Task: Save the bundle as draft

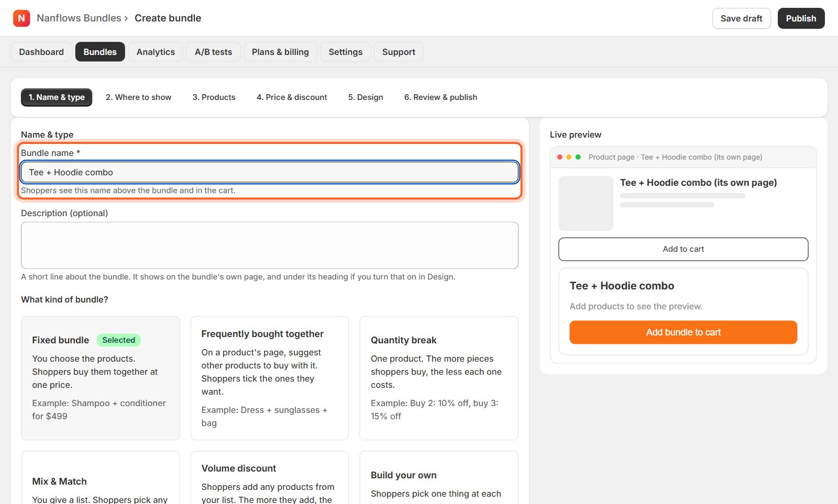Action: (741, 18)
